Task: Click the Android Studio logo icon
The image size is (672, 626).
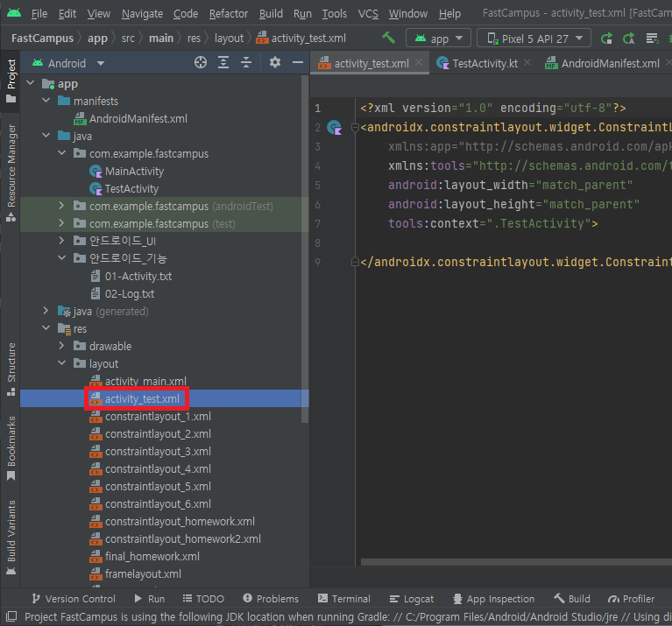Action: coord(14,13)
